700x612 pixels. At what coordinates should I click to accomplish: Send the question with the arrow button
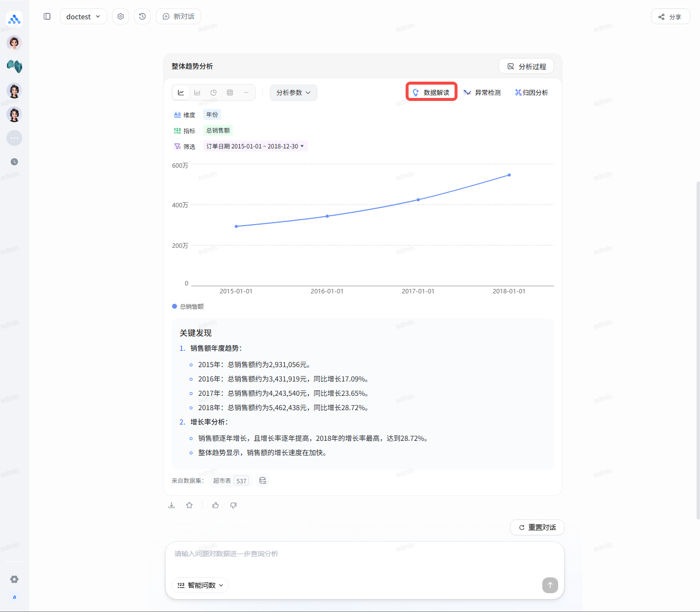[x=550, y=585]
